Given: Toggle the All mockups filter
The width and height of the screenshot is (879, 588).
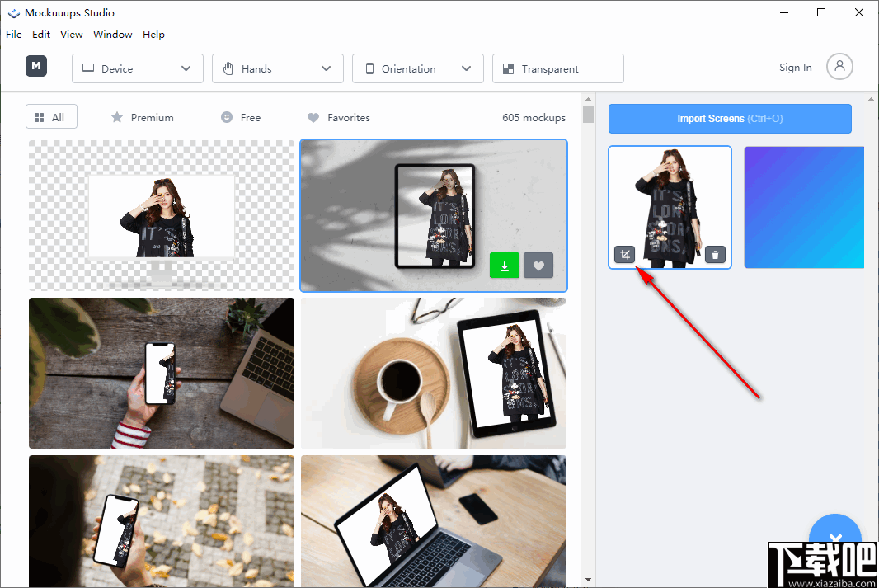Looking at the screenshot, I should [51, 116].
